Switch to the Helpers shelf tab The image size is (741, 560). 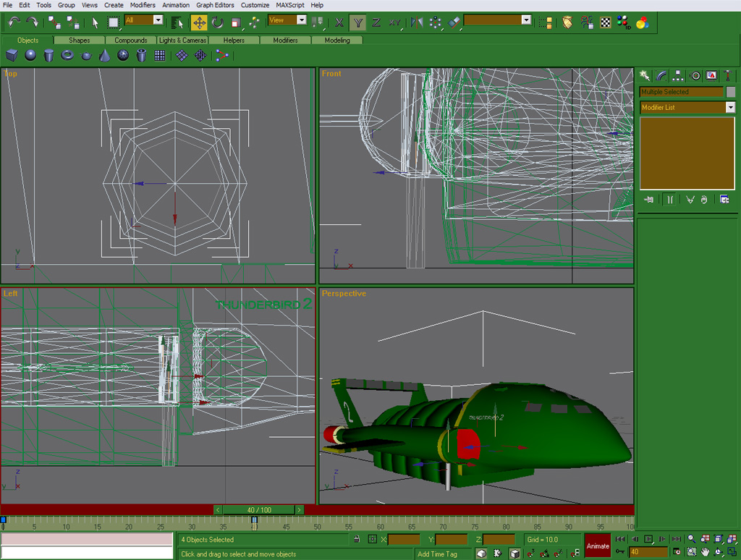point(234,41)
